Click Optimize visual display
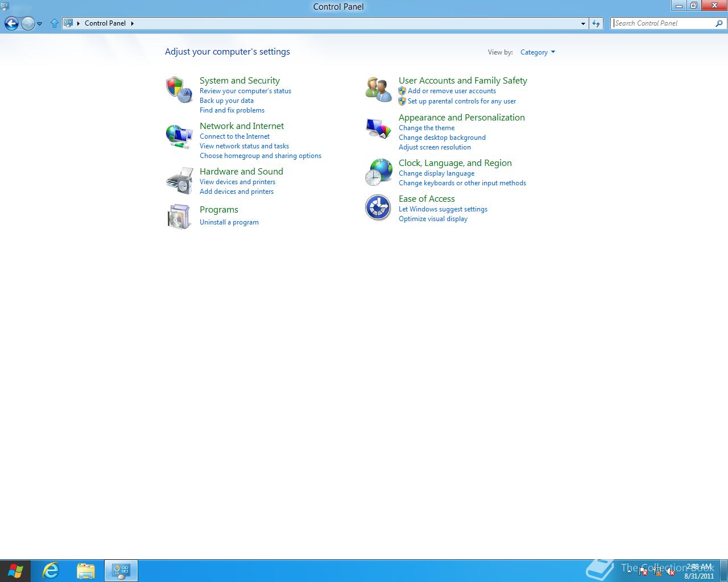This screenshot has height=582, width=728. tap(433, 219)
